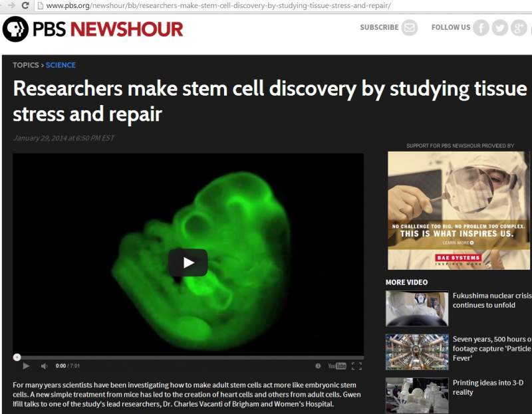Open the video info icon beside YouTube logo

(318, 366)
